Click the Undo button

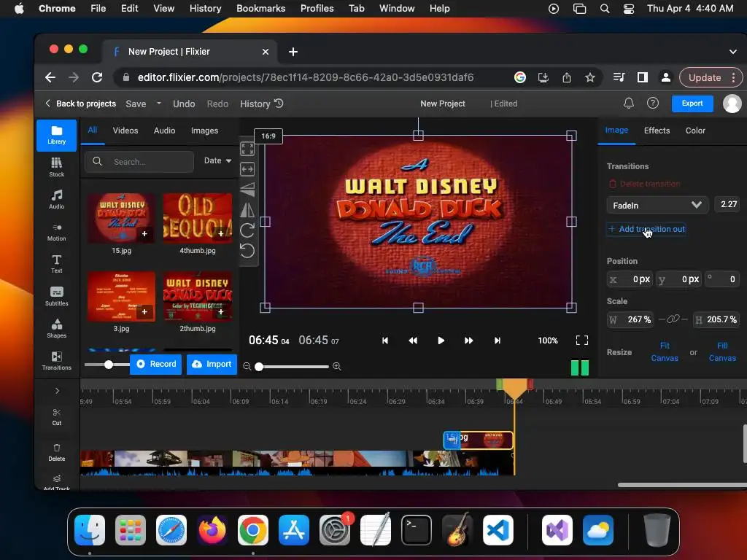click(x=184, y=104)
